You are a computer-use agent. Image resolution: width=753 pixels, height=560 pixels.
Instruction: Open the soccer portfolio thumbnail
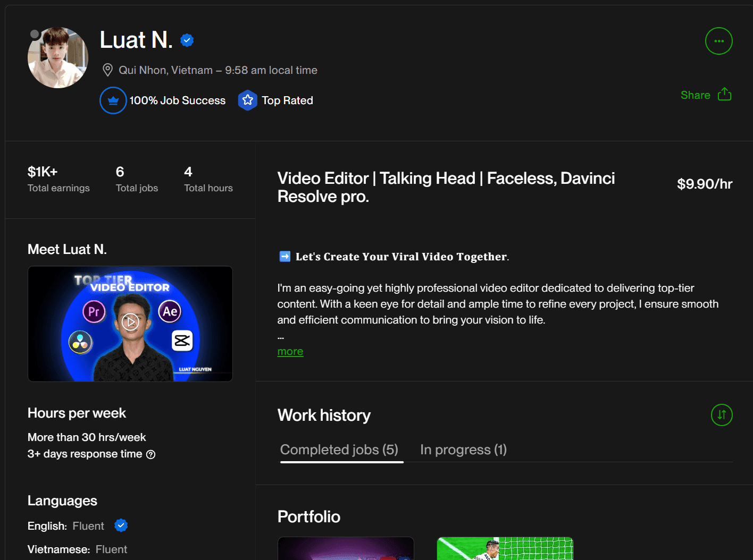point(505,548)
